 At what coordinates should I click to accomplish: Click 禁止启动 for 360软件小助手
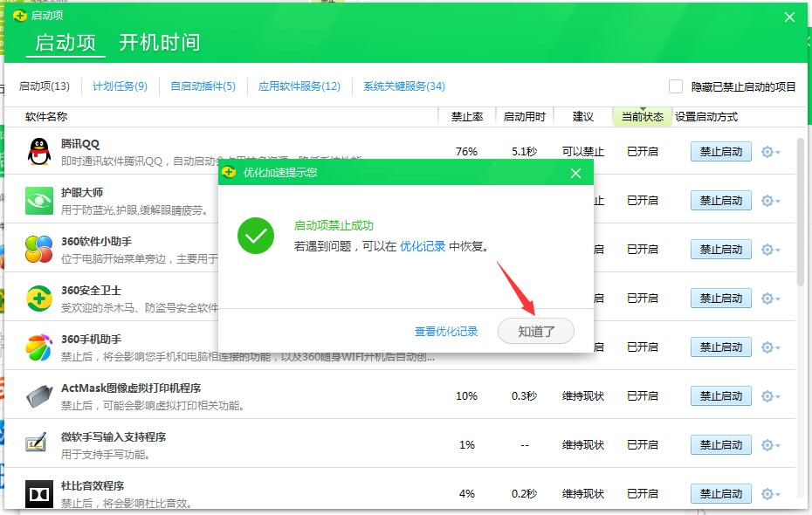721,250
